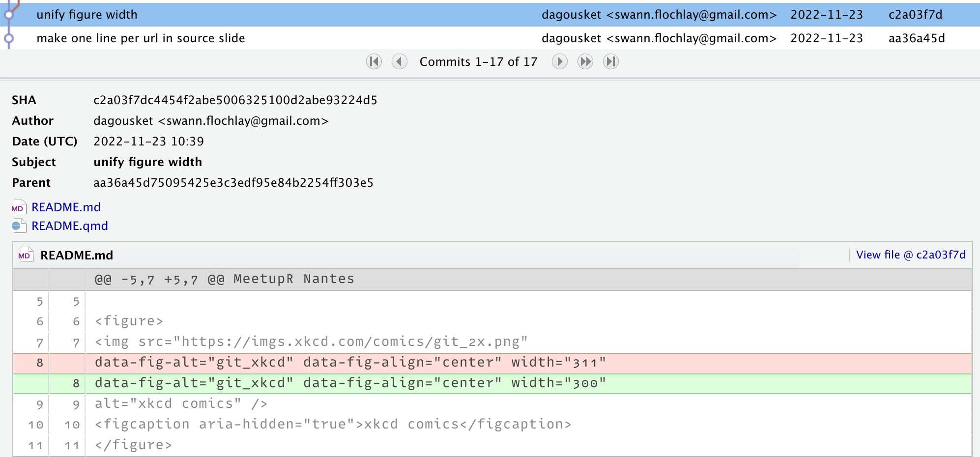Click the removed line width="311"
The width and height of the screenshot is (980, 457).
350,363
